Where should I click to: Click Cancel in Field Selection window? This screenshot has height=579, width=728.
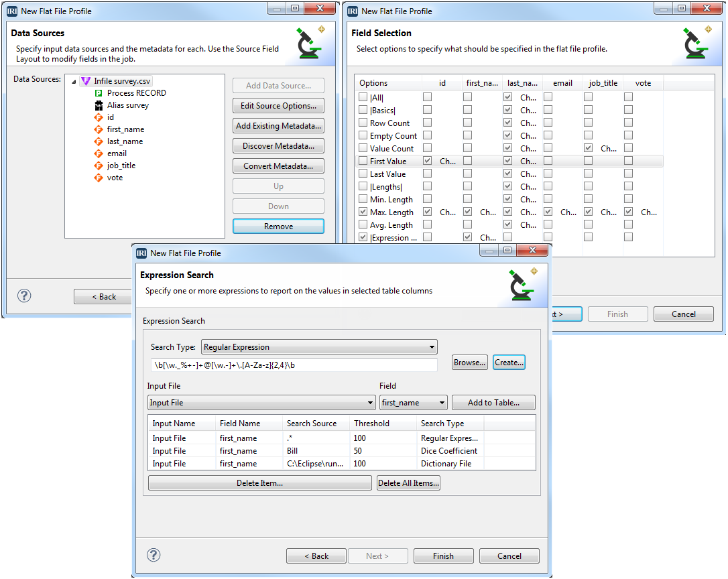[x=684, y=314]
